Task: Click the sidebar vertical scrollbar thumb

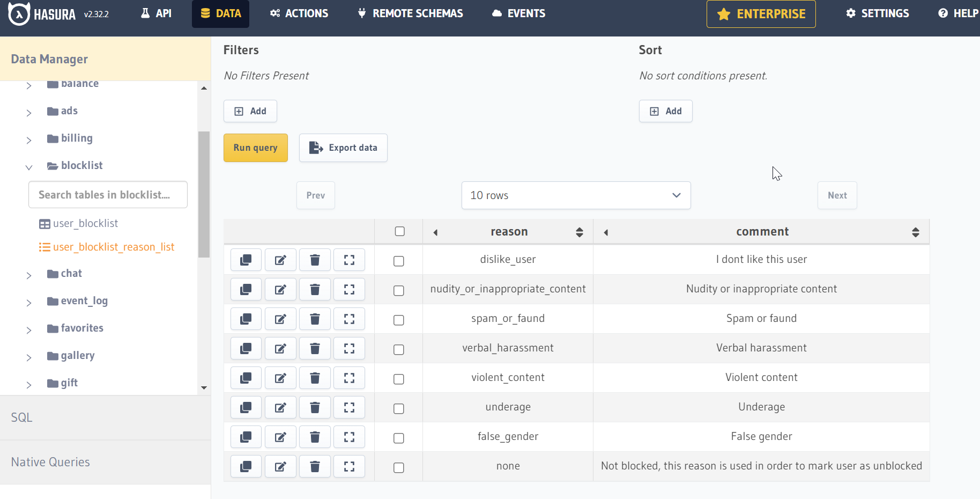Action: coord(204,194)
